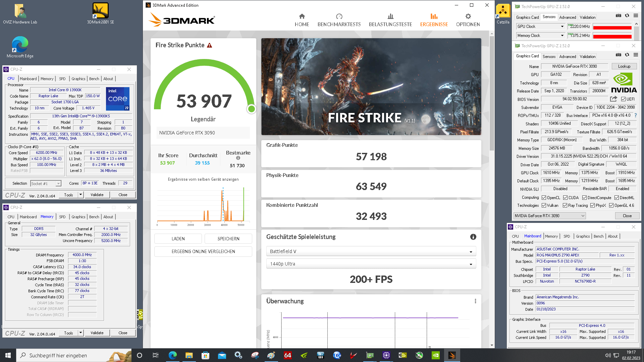Open Windows Start menu

coord(8,355)
